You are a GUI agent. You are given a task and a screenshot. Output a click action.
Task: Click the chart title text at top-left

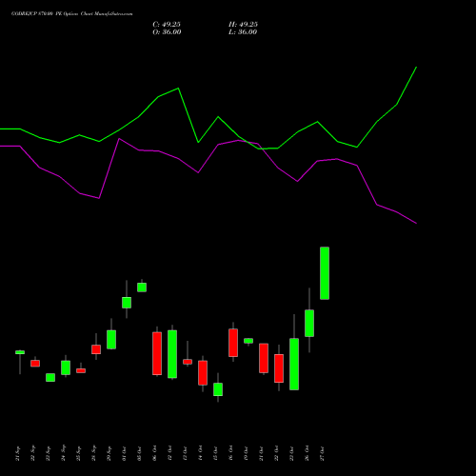(x=72, y=14)
